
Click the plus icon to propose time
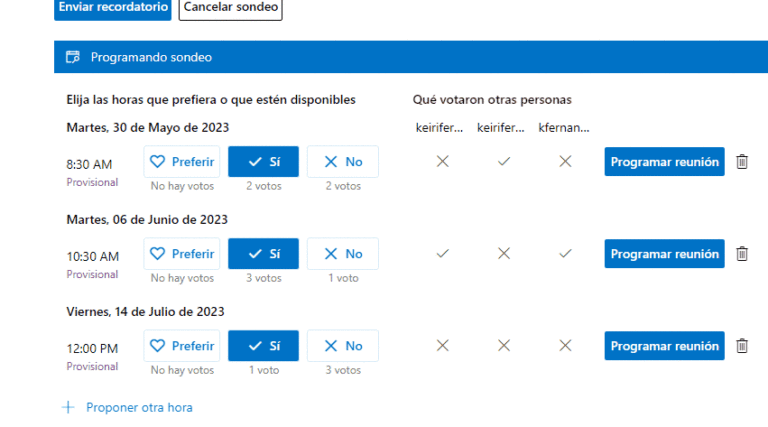[x=68, y=407]
